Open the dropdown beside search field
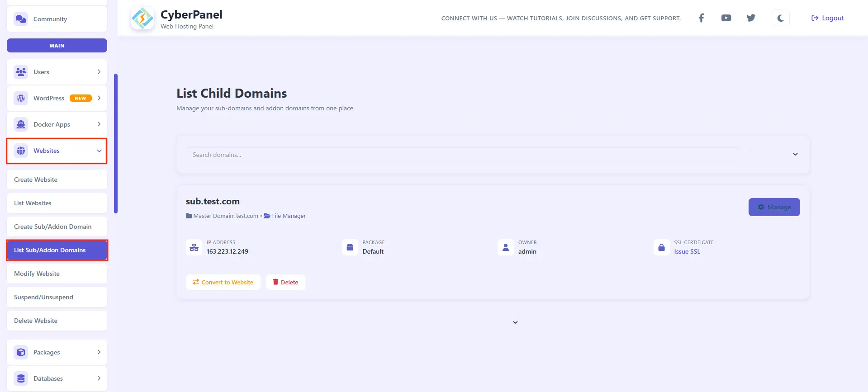The height and width of the screenshot is (392, 868). 795,155
